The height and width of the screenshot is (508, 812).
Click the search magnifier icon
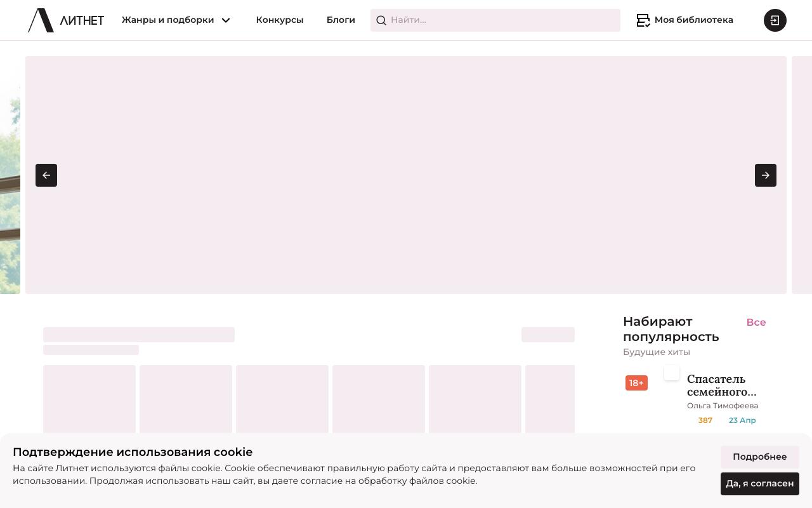[x=381, y=20]
